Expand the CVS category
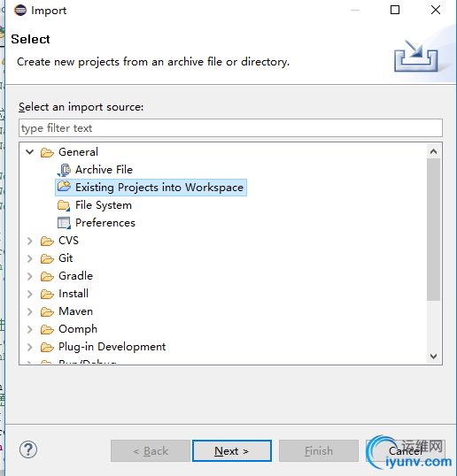Image resolution: width=457 pixels, height=476 pixels. click(30, 241)
